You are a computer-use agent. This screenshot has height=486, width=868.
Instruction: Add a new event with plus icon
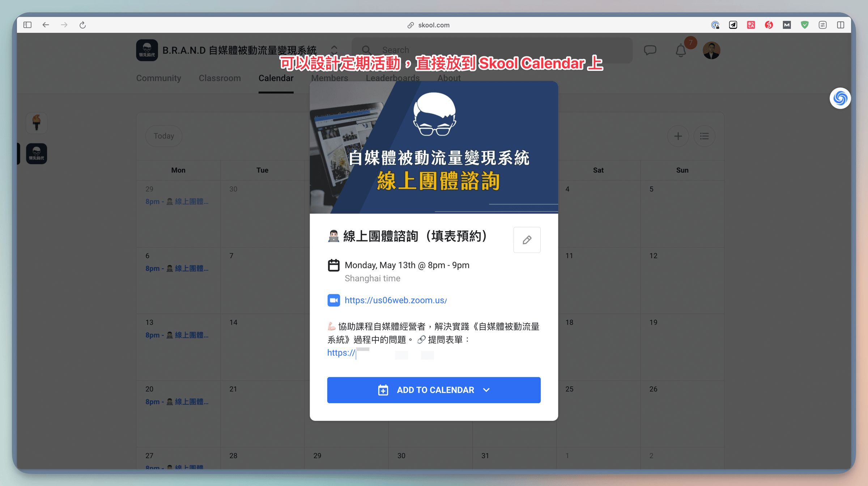[678, 136]
